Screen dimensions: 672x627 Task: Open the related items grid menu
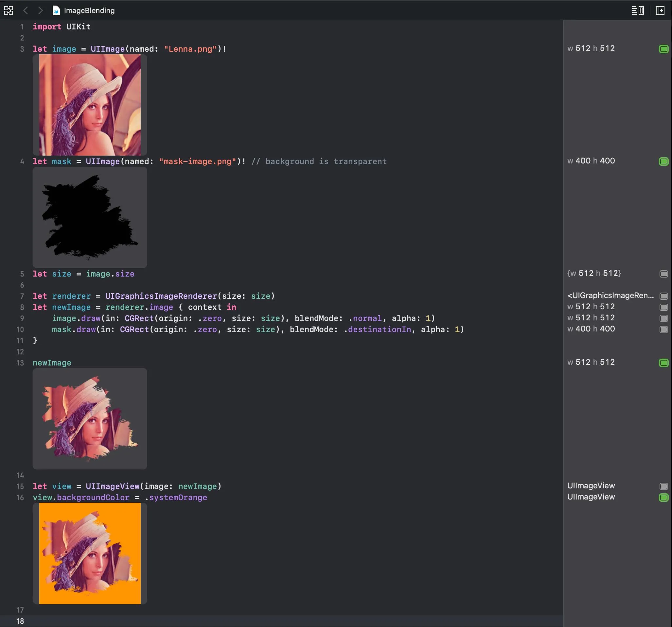pos(9,10)
